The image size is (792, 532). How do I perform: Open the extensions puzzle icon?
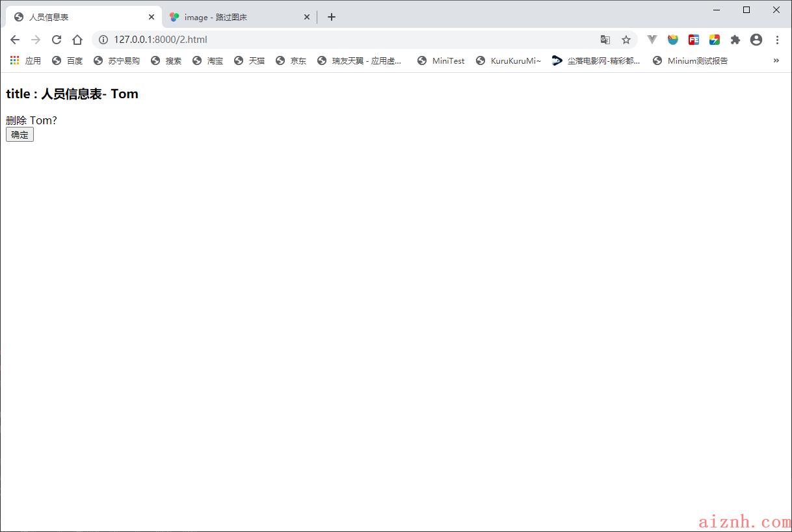735,40
